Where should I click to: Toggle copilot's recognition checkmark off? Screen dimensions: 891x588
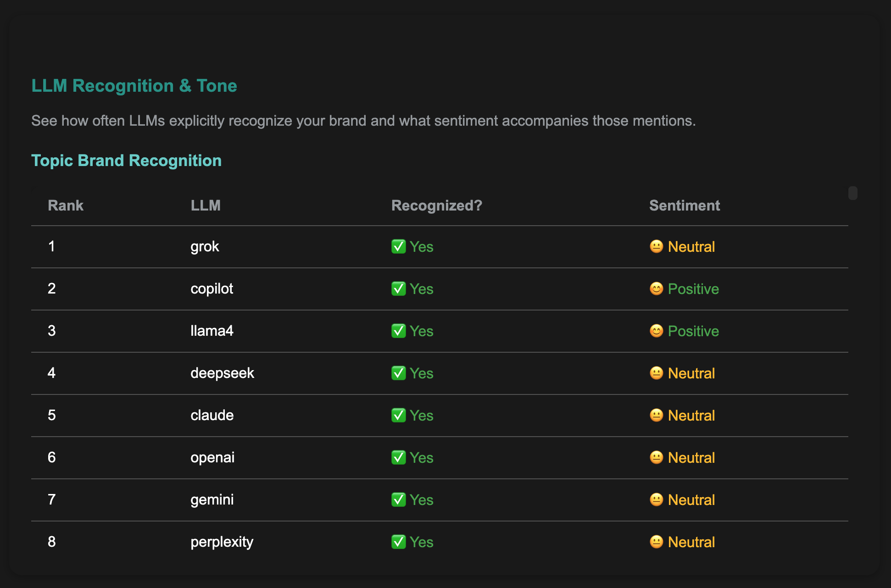399,288
